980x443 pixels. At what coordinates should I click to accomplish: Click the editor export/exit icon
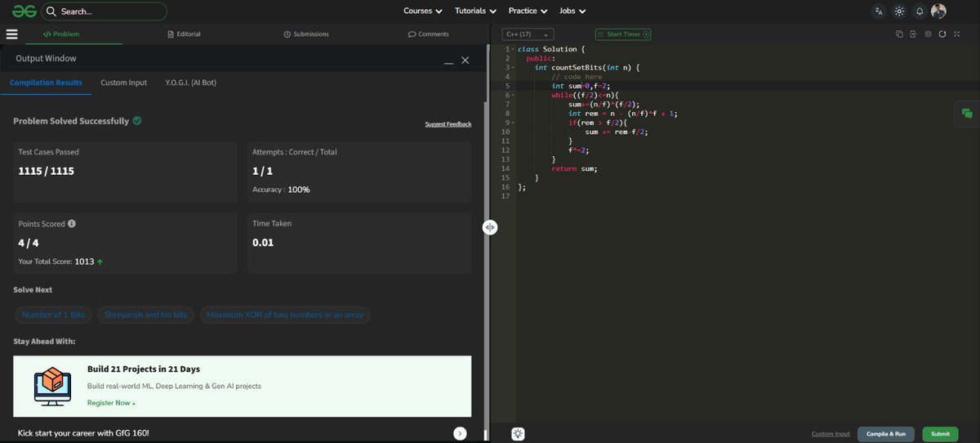point(914,34)
